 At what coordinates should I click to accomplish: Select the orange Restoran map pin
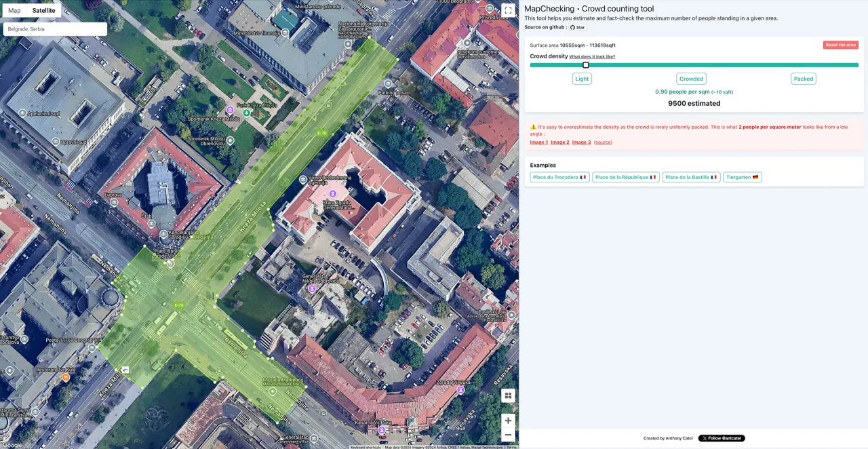tap(66, 377)
